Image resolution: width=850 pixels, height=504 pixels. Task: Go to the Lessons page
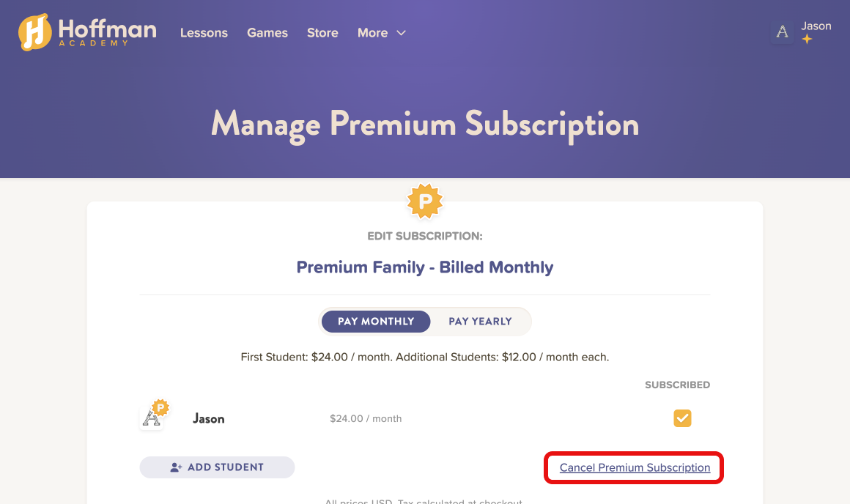click(204, 33)
